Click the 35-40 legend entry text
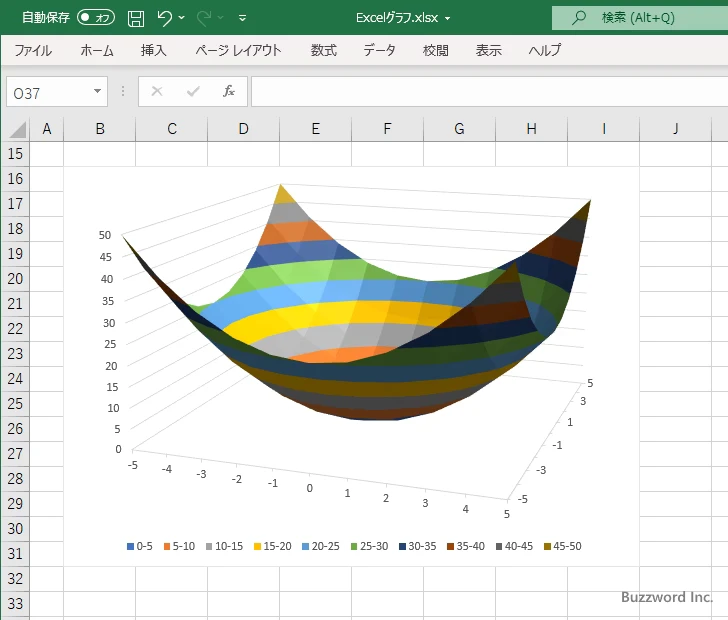 [x=470, y=546]
